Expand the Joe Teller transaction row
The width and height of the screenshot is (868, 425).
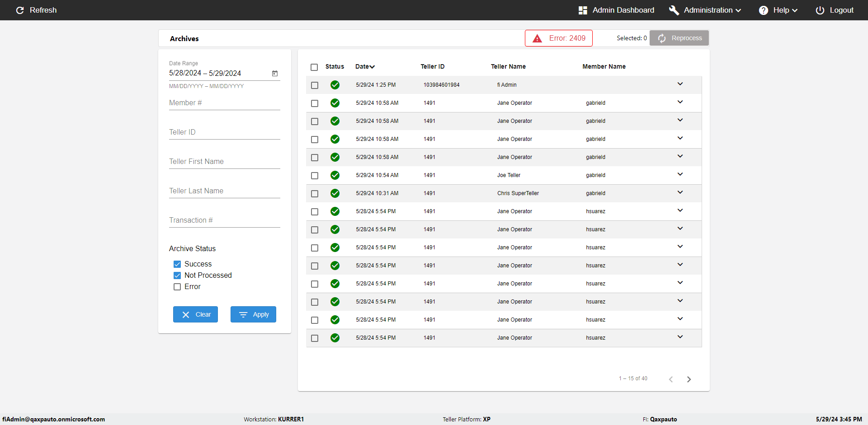pos(680,174)
